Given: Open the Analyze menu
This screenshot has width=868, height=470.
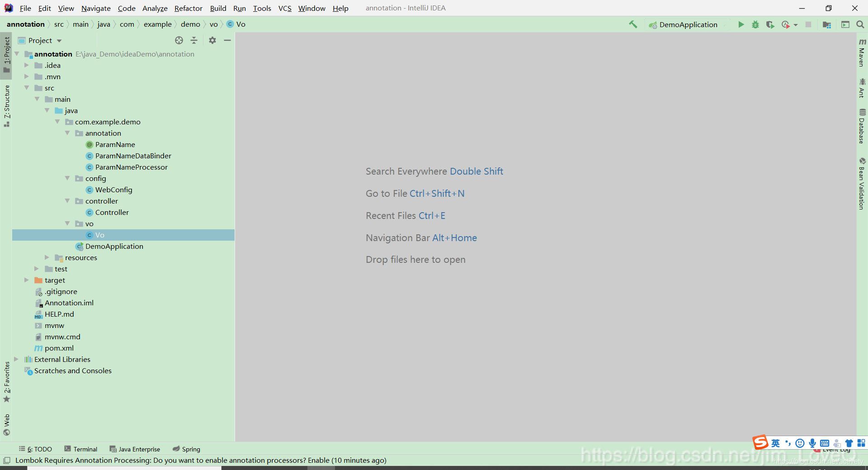Looking at the screenshot, I should click(x=155, y=8).
